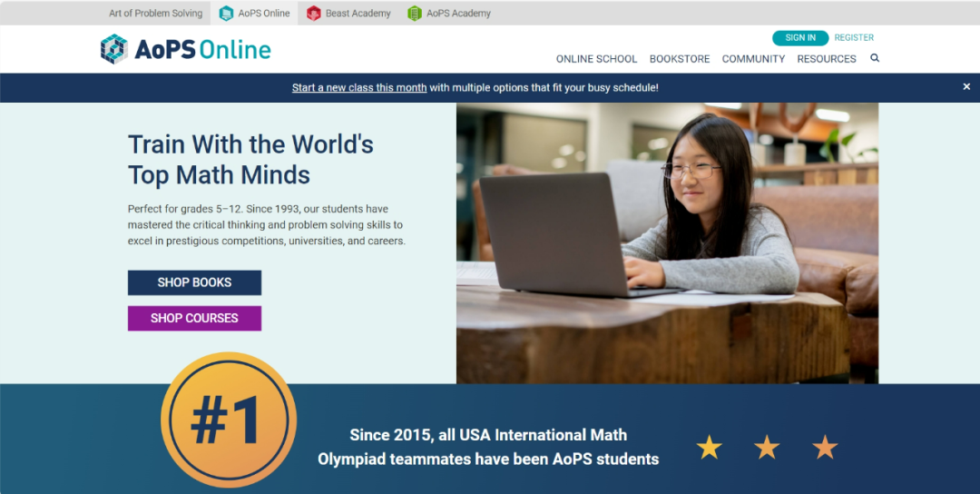Dismiss the announcement banner with the X
This screenshot has height=494, width=980.
click(966, 87)
